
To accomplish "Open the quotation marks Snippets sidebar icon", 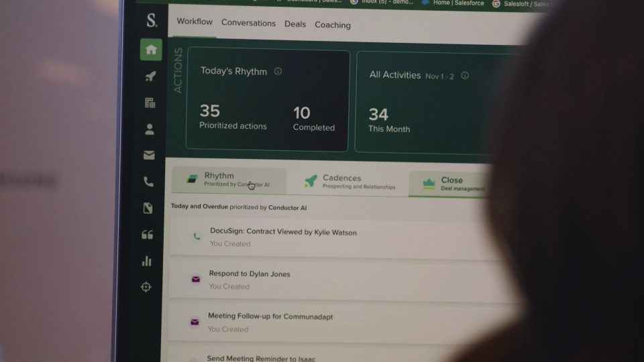I will tap(148, 235).
